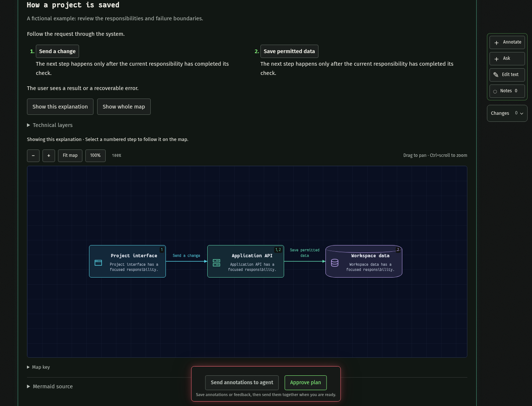Image resolution: width=532 pixels, height=406 pixels.
Task: Click the How a project is saved heading
Action: click(73, 5)
